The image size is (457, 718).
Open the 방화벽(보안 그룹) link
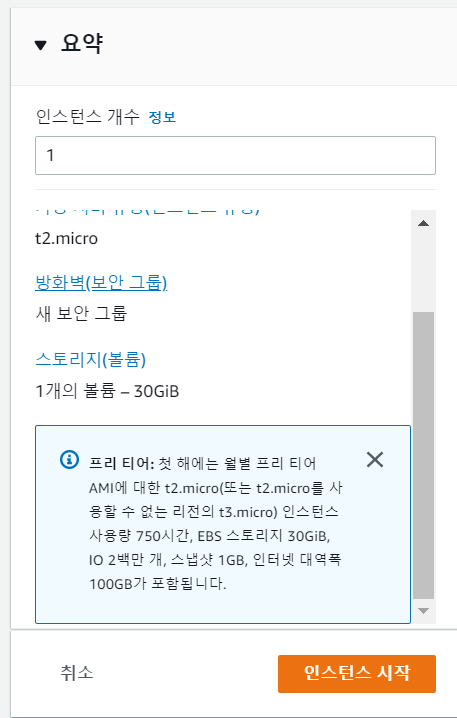101,283
